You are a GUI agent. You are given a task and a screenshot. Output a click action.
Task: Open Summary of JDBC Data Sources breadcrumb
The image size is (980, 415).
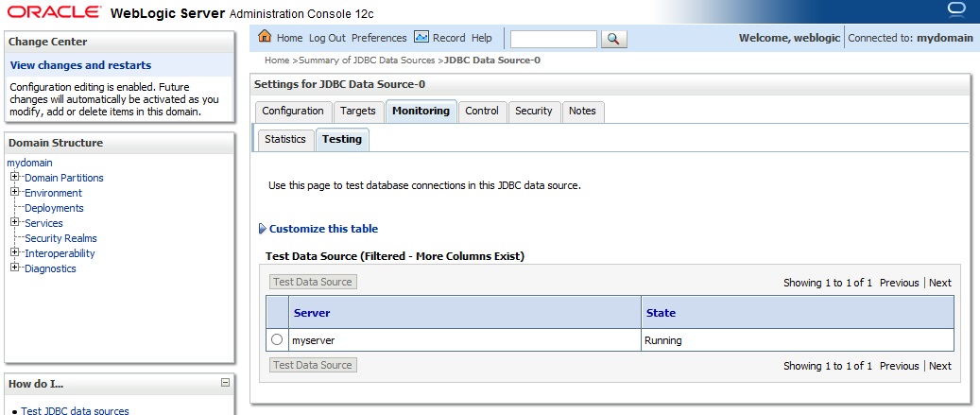click(367, 61)
